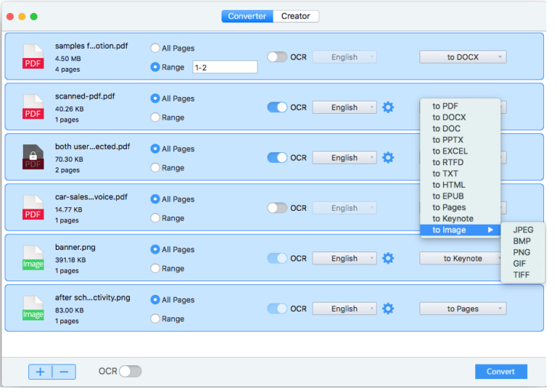Disable OCR toggle for both user...ected.pdf
This screenshot has height=392, width=557.
click(x=277, y=157)
